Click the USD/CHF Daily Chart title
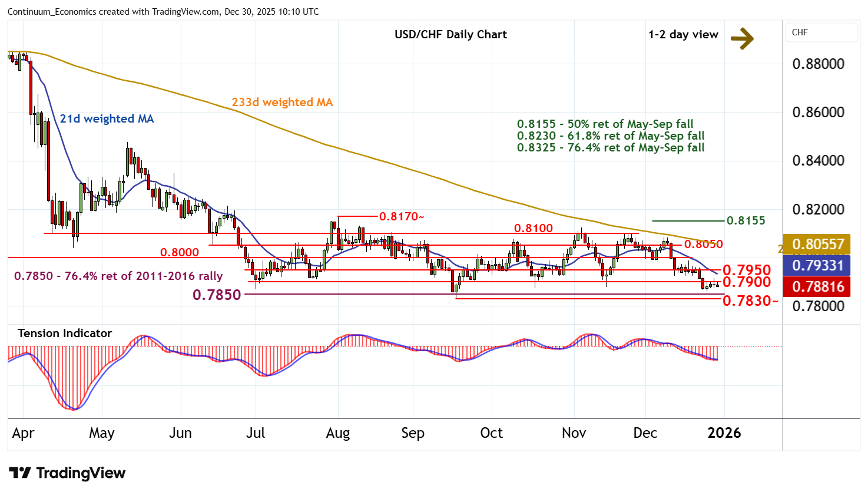The width and height of the screenshot is (868, 495). point(450,34)
